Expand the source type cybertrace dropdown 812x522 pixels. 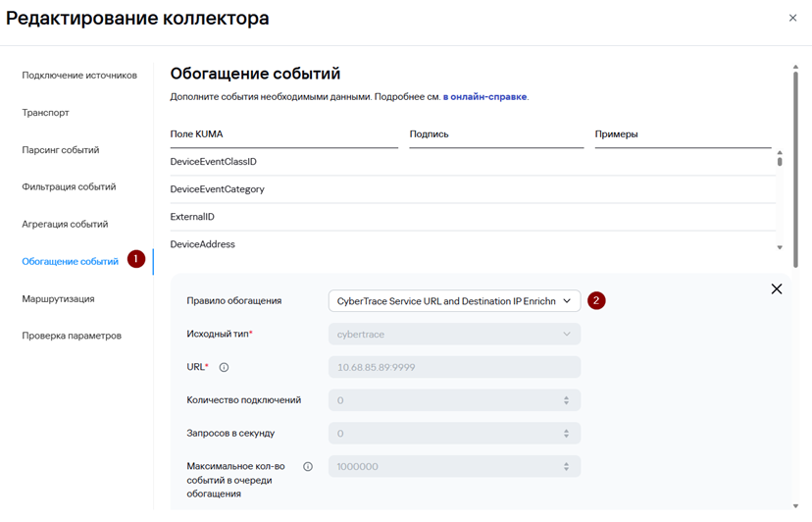click(454, 335)
